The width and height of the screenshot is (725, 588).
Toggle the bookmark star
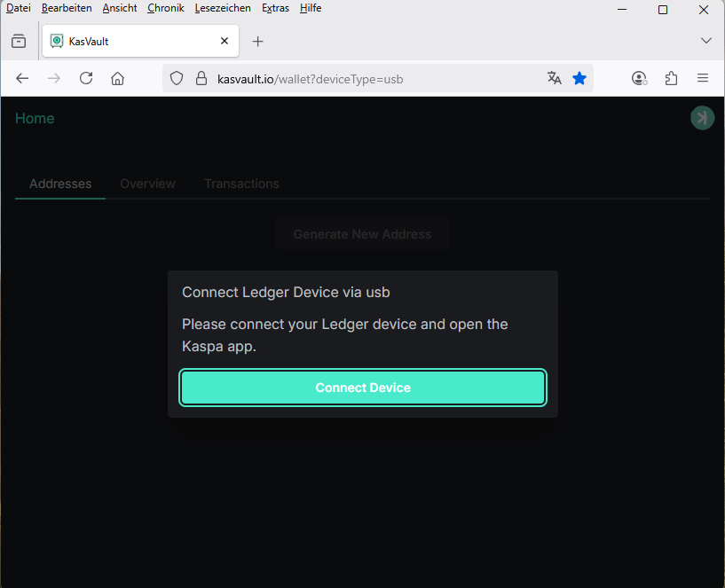click(579, 79)
